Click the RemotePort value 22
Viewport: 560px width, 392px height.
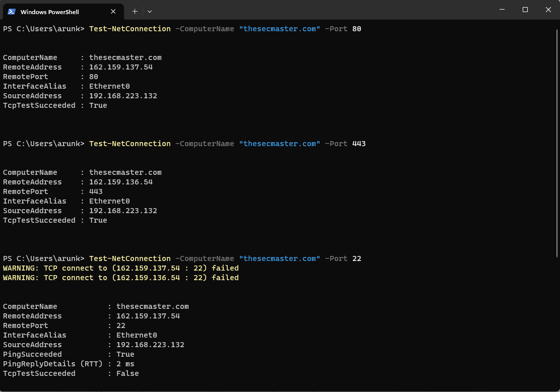click(120, 325)
